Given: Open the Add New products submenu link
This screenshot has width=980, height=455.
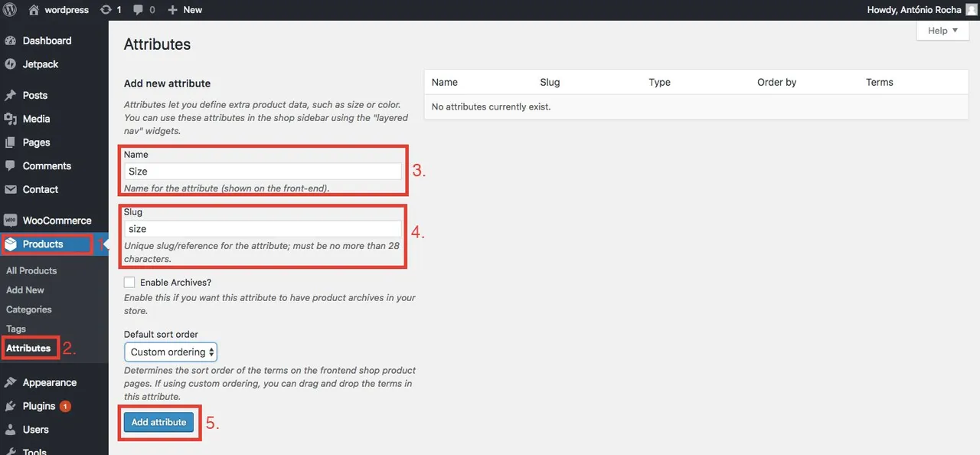Looking at the screenshot, I should tap(25, 290).
